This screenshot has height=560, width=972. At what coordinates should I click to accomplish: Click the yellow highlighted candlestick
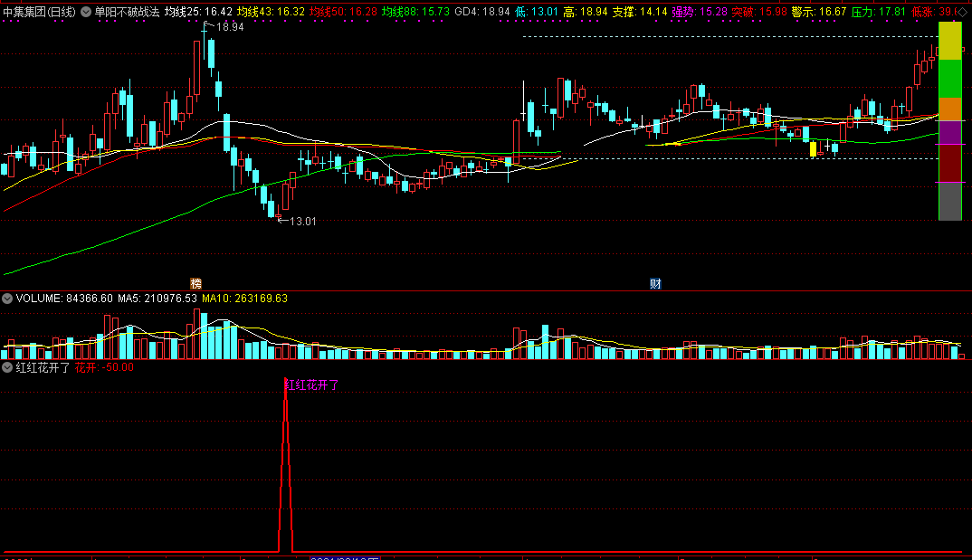[813, 148]
